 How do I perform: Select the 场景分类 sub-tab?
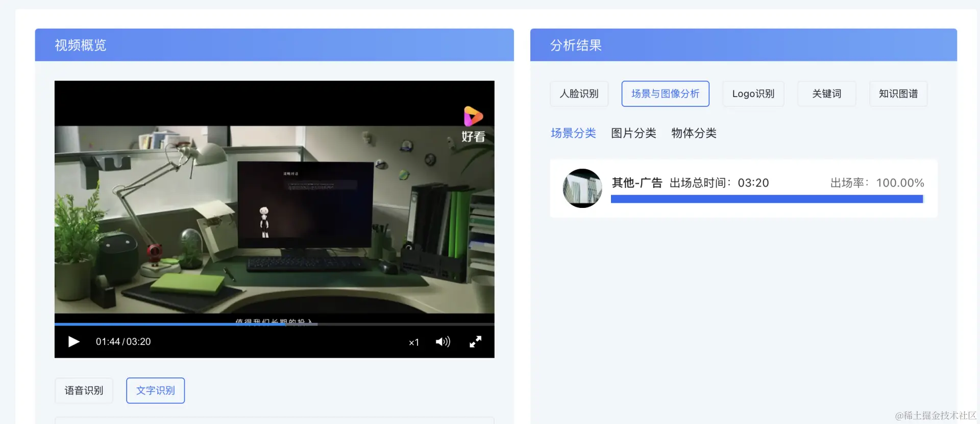[x=573, y=133]
